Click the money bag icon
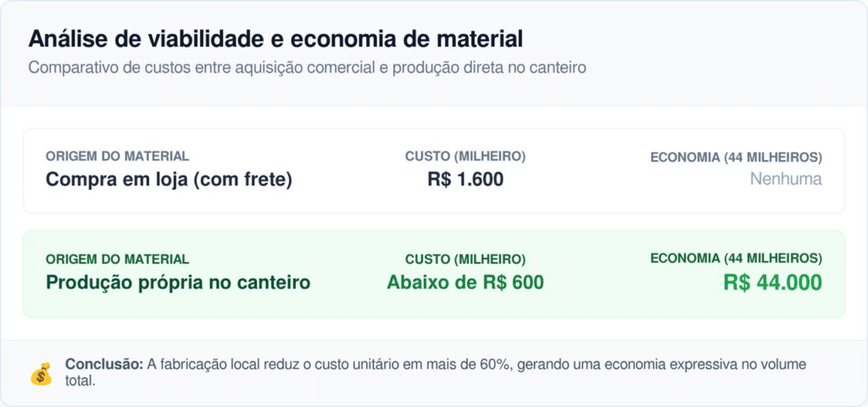Image resolution: width=868 pixels, height=407 pixels. pos(41,373)
